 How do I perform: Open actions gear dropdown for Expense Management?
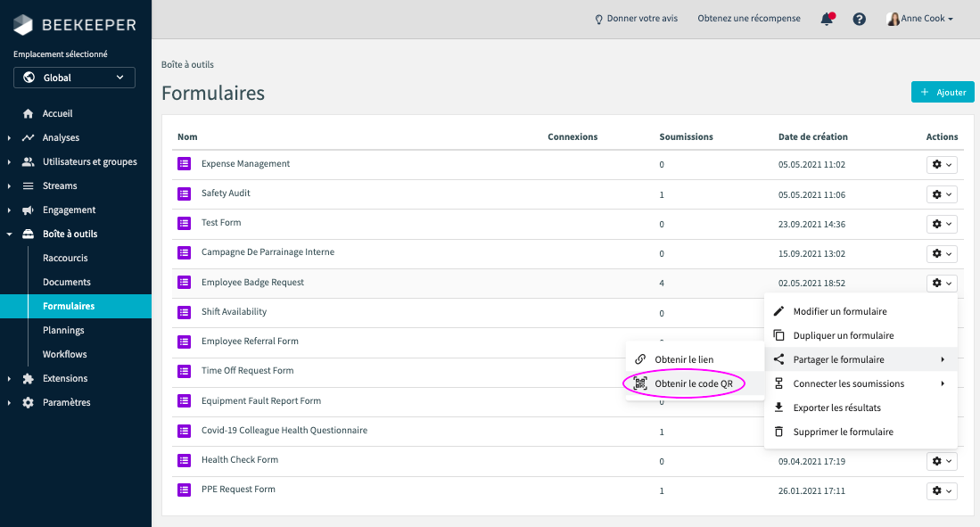click(941, 165)
